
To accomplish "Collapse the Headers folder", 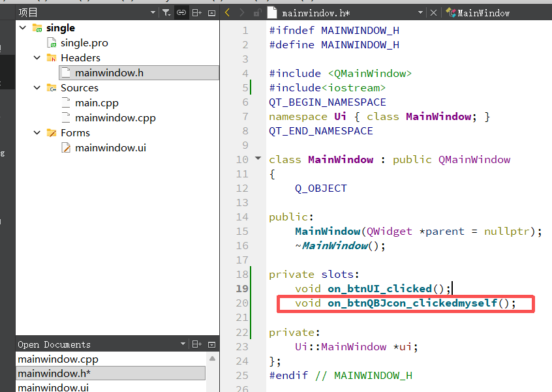I will coord(37,57).
